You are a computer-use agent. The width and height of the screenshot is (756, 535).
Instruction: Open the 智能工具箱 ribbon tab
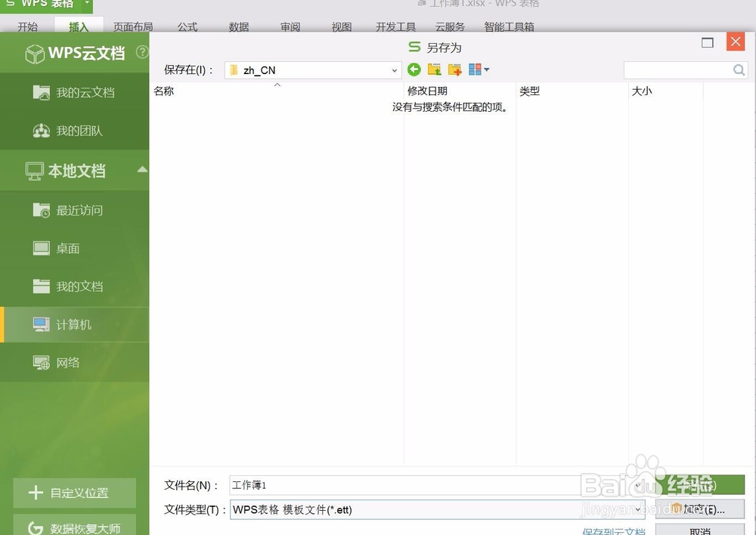point(509,26)
